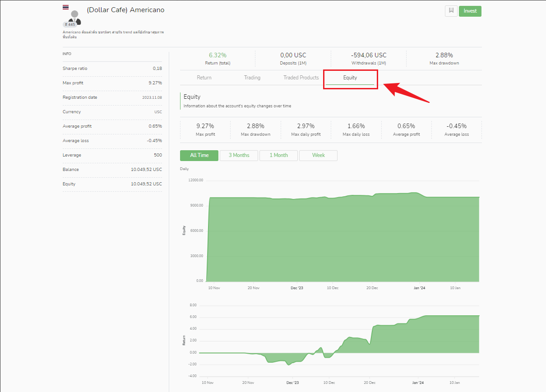The height and width of the screenshot is (392, 546).
Task: Click the 6.32% total return value
Action: pyautogui.click(x=217, y=55)
